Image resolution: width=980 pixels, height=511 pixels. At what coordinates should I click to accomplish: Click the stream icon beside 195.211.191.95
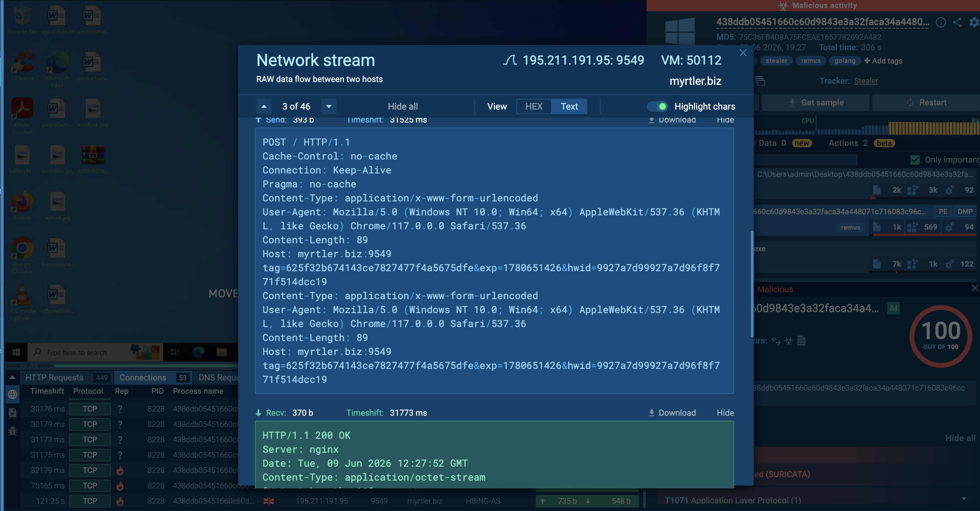coord(510,60)
